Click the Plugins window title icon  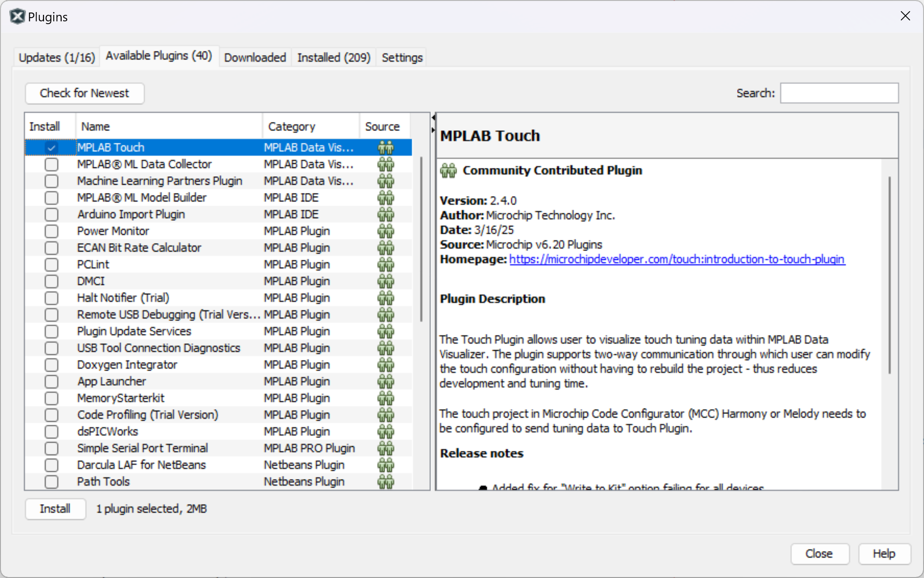pyautogui.click(x=17, y=17)
